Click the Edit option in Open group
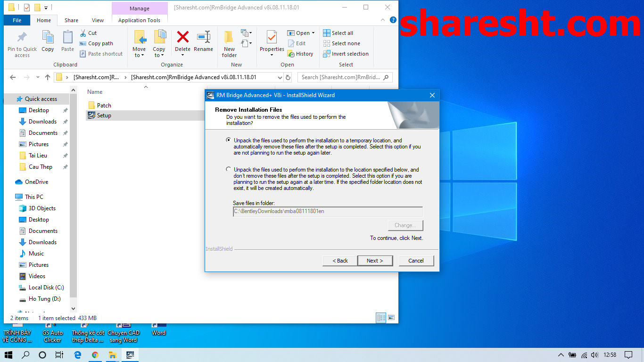The image size is (644, 362). [297, 43]
